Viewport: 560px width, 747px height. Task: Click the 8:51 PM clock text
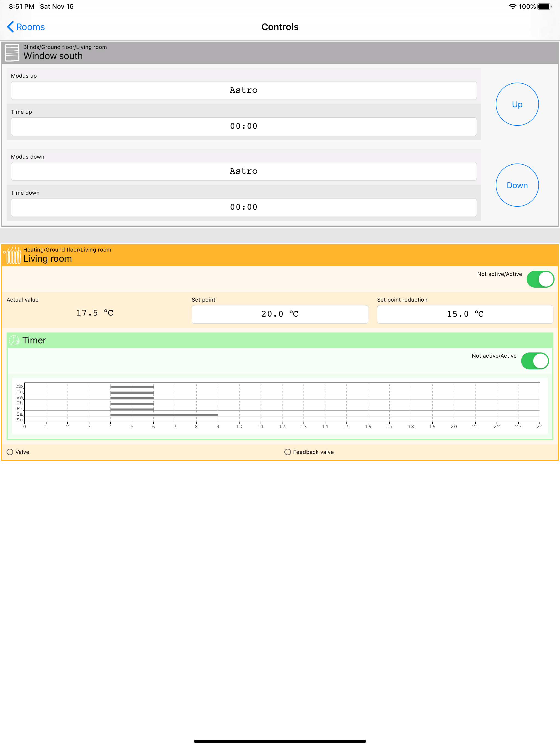pyautogui.click(x=22, y=6)
